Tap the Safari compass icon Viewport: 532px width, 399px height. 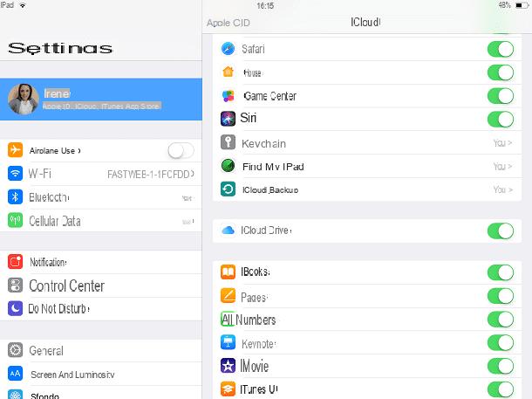[228, 49]
